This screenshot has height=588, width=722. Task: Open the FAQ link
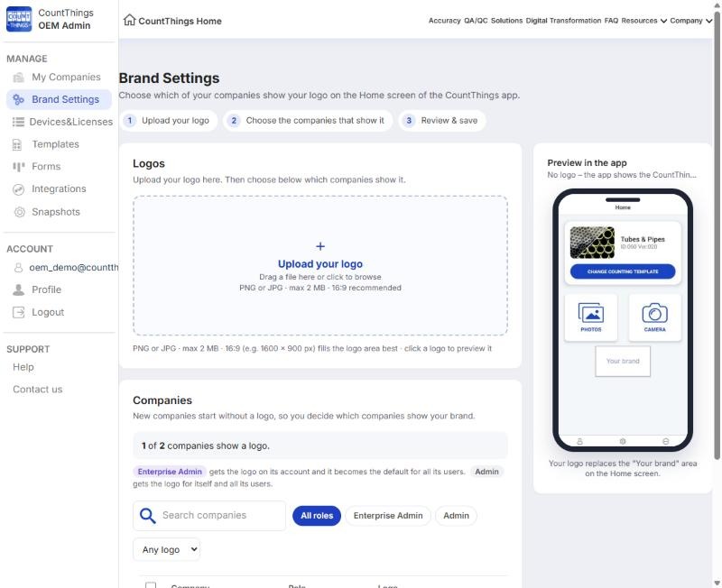(x=611, y=21)
